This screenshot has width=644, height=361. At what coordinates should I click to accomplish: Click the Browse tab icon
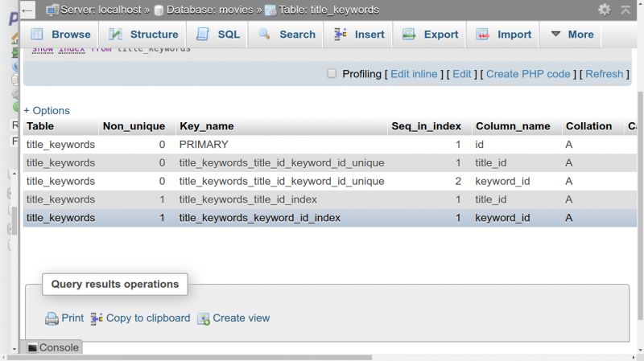(x=36, y=35)
